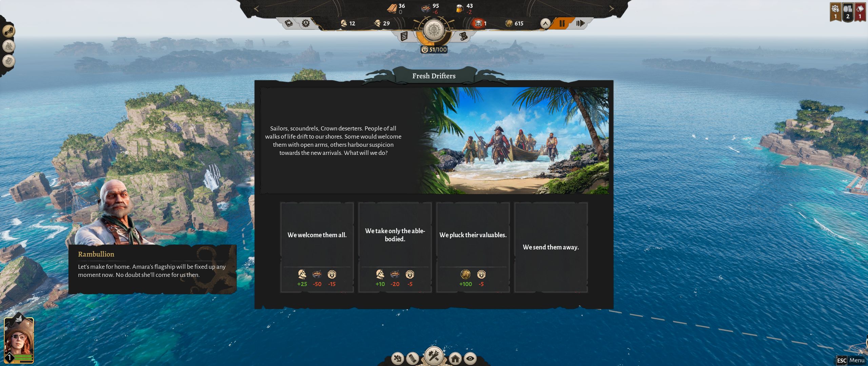Viewport: 868px width, 366px height.
Task: Click the wood planks resource icon
Action: pyautogui.click(x=392, y=8)
